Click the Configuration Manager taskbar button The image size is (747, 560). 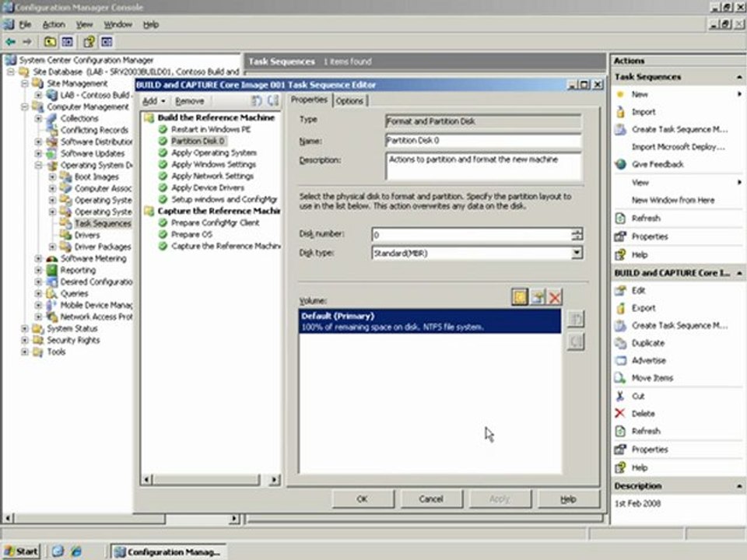169,551
